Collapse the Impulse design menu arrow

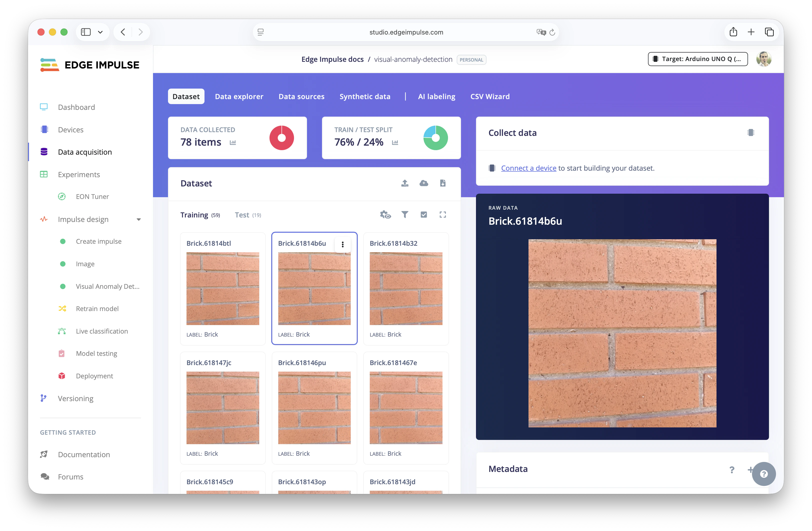138,219
